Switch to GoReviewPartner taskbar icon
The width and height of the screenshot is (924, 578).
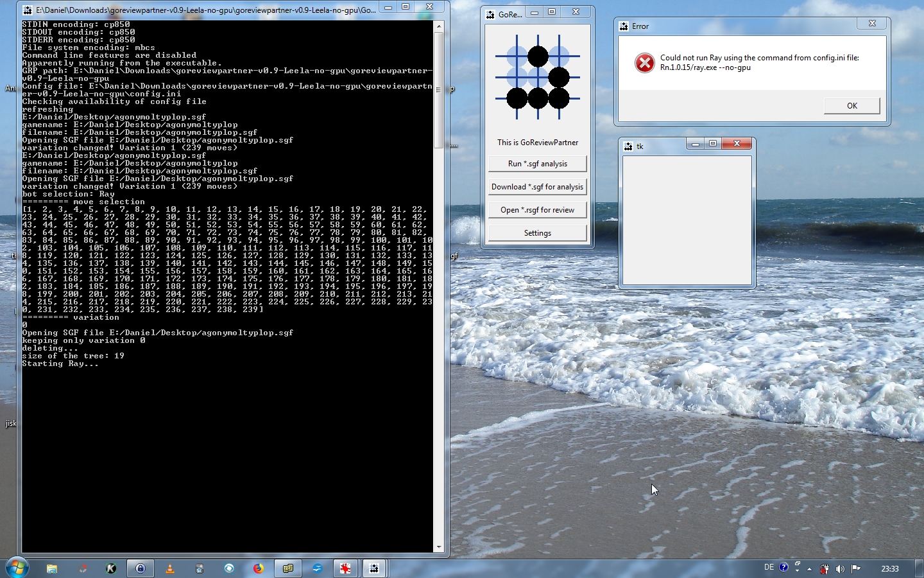click(374, 568)
